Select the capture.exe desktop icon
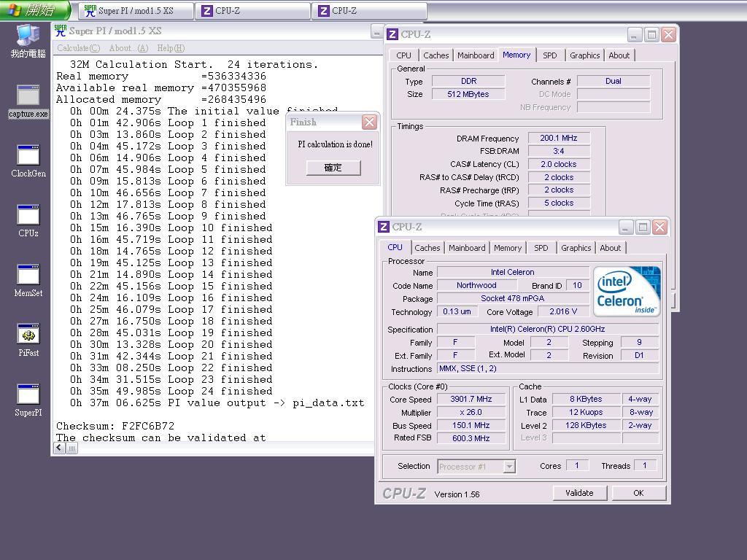Image resolution: width=747 pixels, height=560 pixels. click(x=28, y=101)
